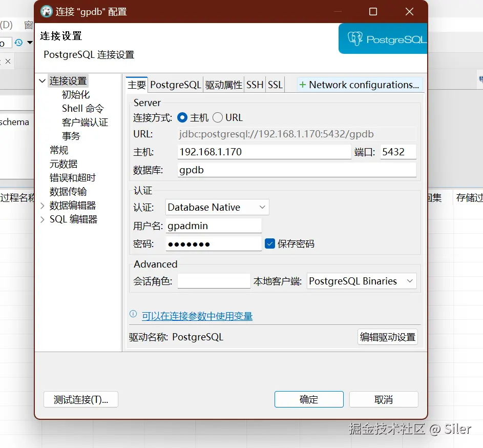The image size is (483, 448).
Task: Click the 测试连接 button
Action: (80, 399)
